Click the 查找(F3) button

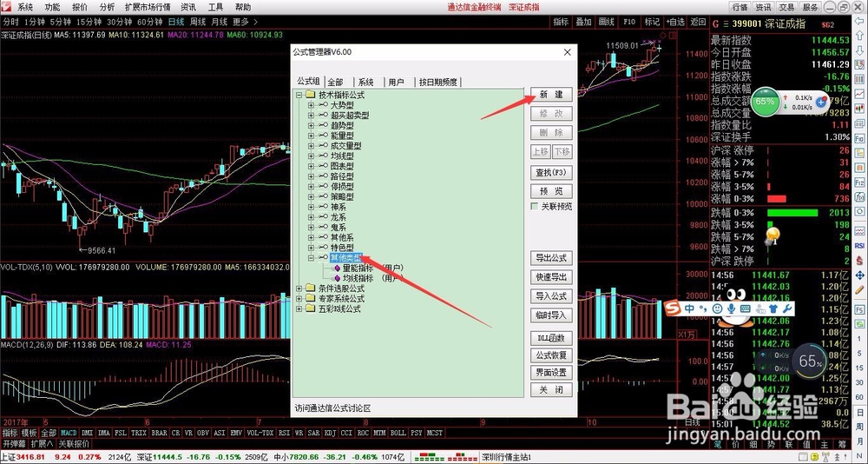[x=551, y=172]
